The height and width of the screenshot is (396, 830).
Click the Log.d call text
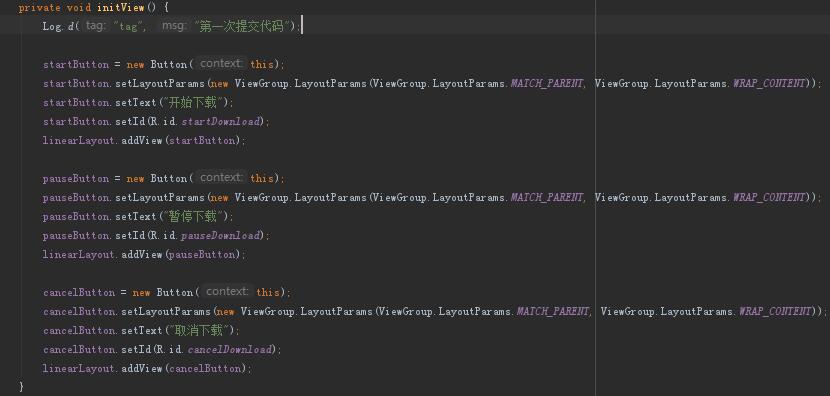tap(58, 26)
